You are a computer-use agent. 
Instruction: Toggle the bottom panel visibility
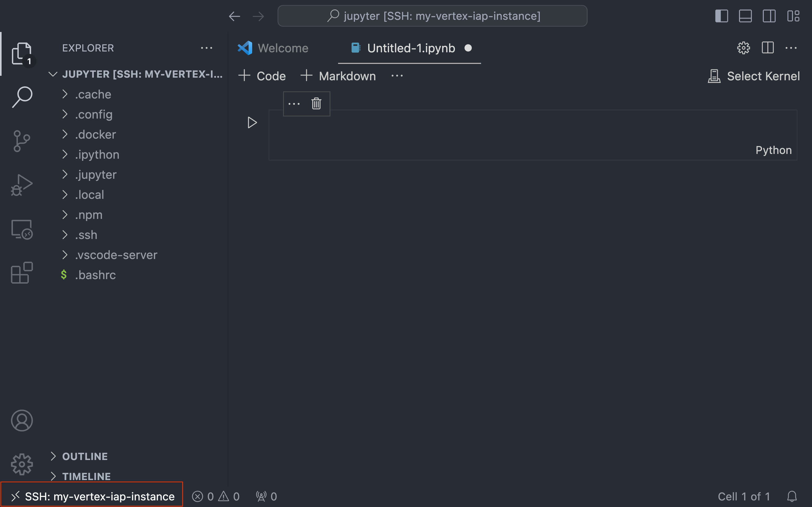click(745, 16)
